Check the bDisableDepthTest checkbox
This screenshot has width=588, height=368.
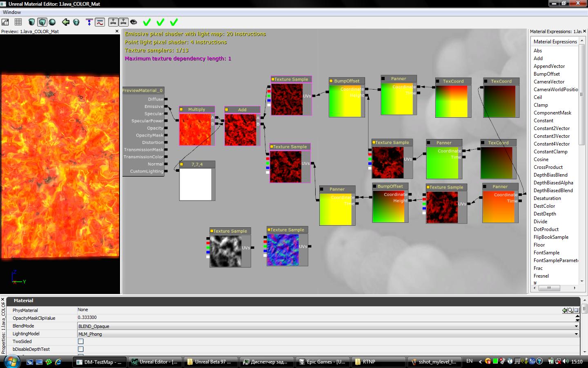tap(81, 349)
